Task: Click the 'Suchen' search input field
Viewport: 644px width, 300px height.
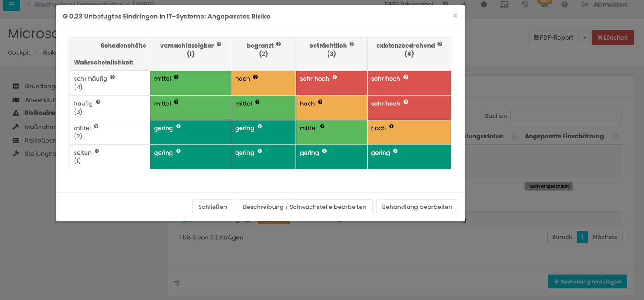Action: [565, 116]
